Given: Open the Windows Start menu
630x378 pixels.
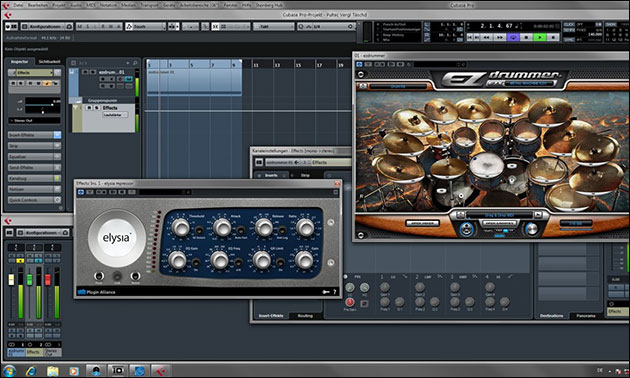Looking at the screenshot, I should (9, 370).
